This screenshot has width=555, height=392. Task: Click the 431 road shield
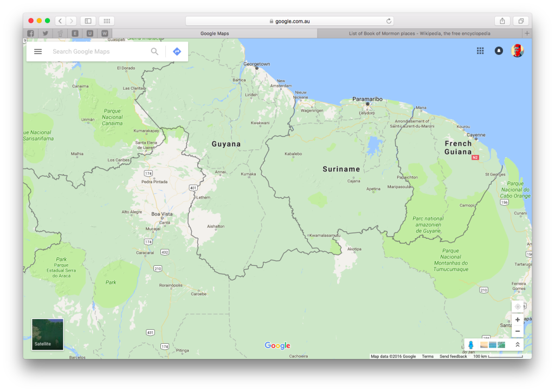[x=150, y=332]
